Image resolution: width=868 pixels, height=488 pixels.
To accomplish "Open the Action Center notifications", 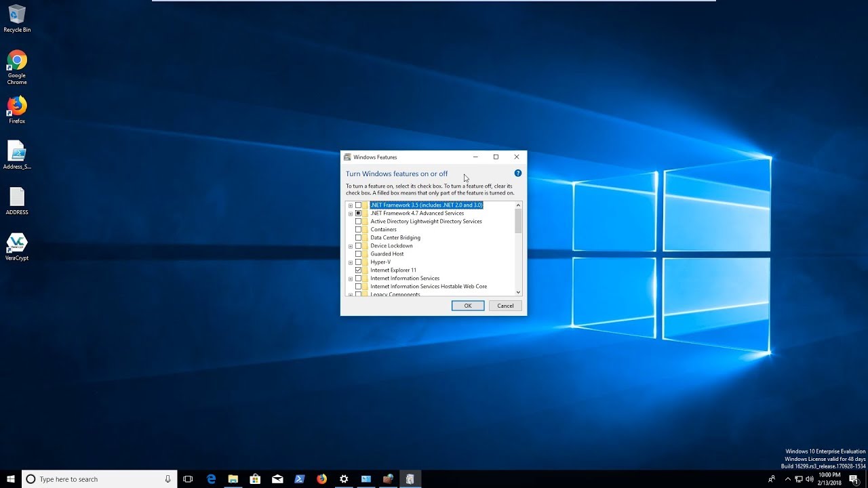I will pyautogui.click(x=854, y=479).
